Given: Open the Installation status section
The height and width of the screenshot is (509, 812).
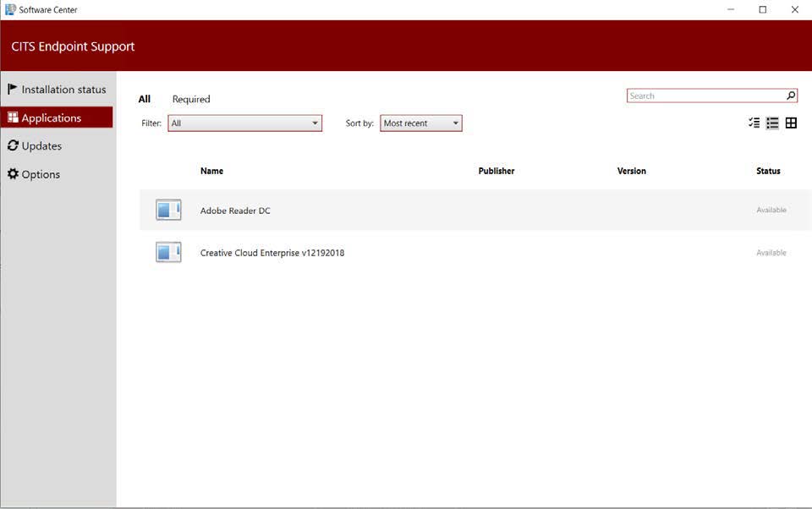Looking at the screenshot, I should pyautogui.click(x=57, y=90).
